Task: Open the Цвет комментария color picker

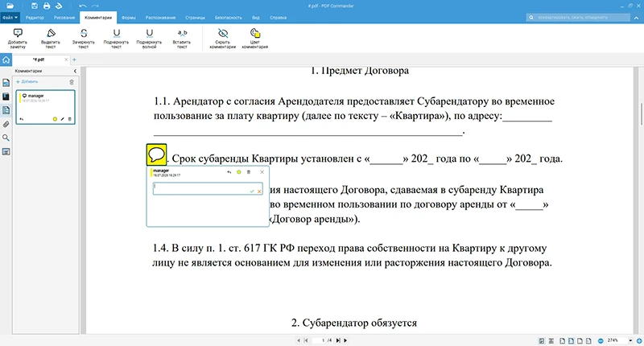Action: click(x=254, y=39)
